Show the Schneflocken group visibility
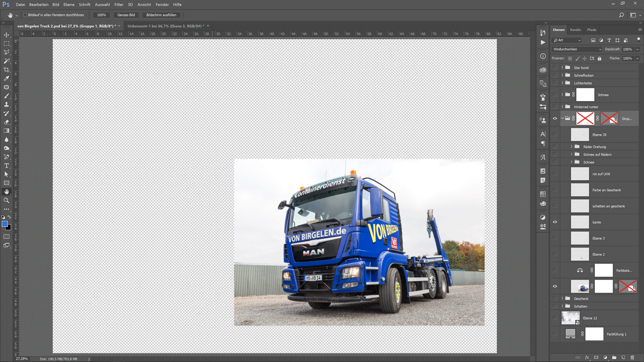This screenshot has height=362, width=644. pyautogui.click(x=555, y=75)
